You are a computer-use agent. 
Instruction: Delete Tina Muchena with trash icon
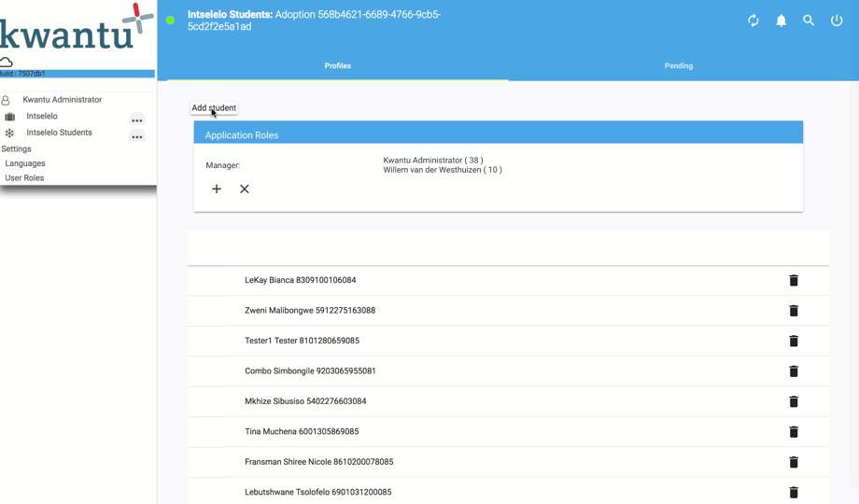coord(794,432)
